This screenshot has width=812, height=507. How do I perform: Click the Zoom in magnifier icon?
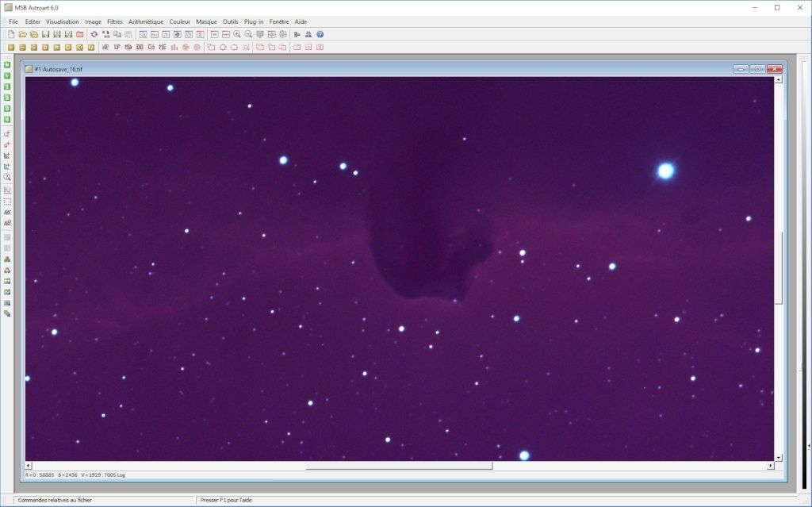[x=237, y=34]
